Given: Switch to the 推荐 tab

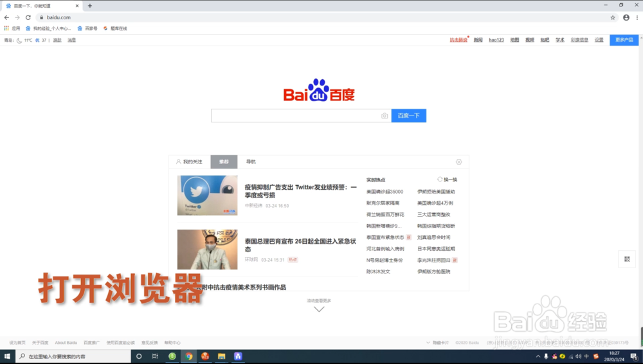Looking at the screenshot, I should click(224, 161).
